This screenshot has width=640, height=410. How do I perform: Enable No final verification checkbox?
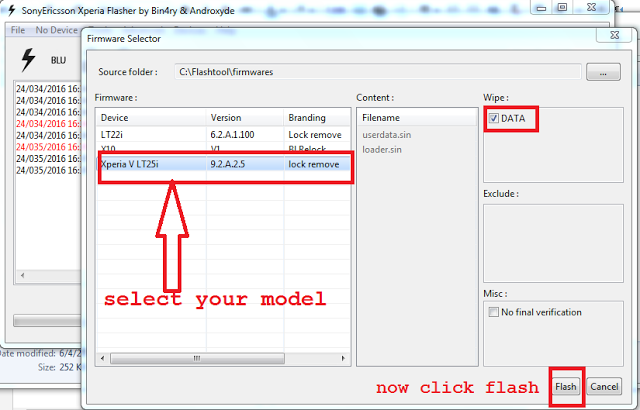(x=493, y=312)
